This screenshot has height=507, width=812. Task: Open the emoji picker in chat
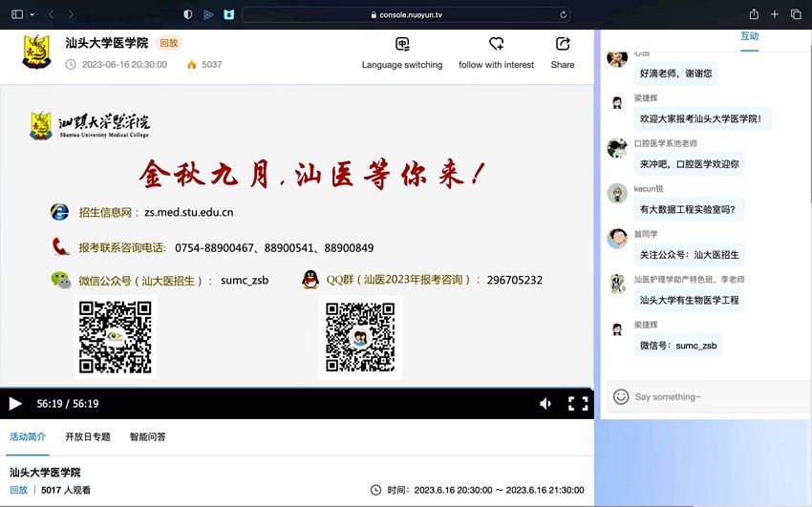tap(621, 396)
